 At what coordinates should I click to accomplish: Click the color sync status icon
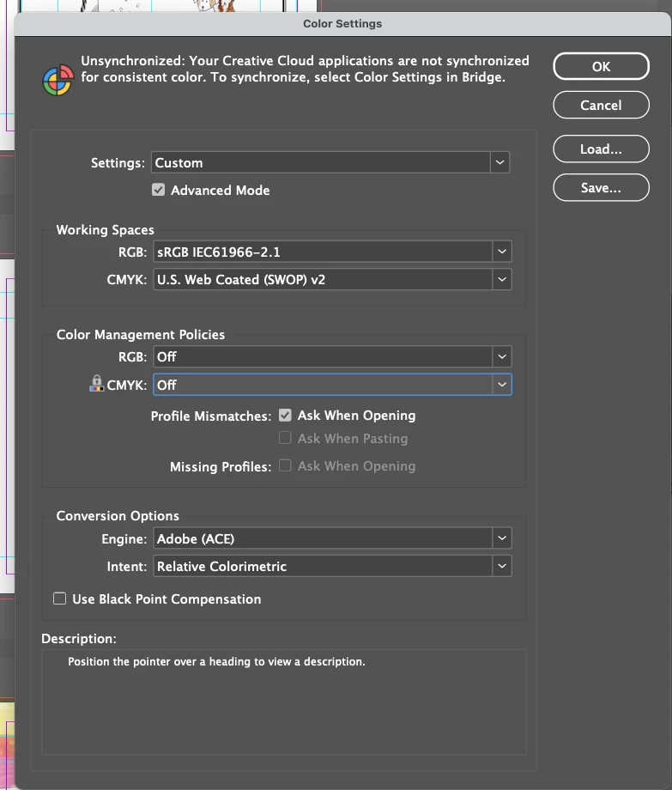58,80
